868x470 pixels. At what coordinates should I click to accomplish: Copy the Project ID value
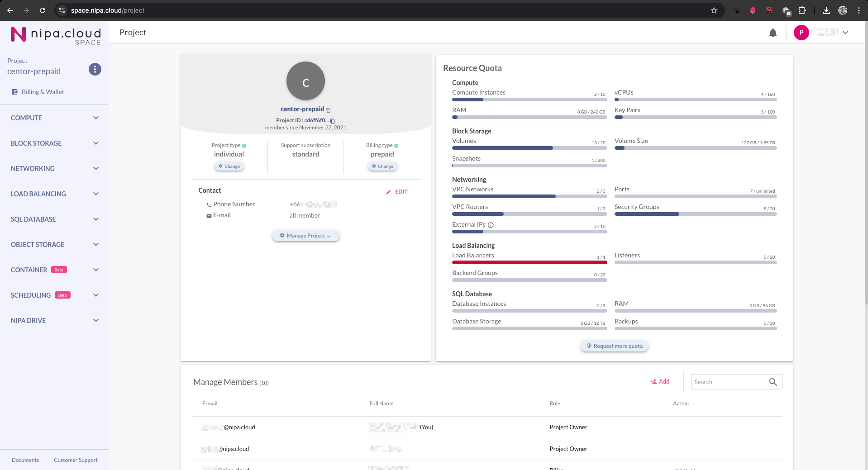[333, 121]
